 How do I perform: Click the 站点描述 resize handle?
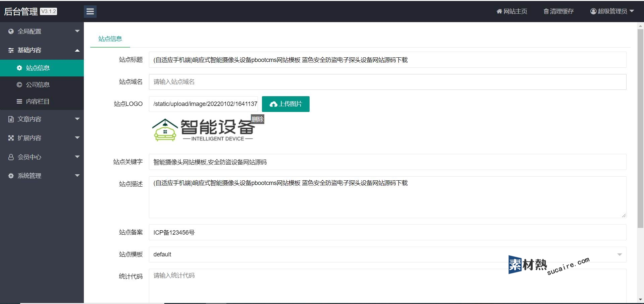click(624, 215)
